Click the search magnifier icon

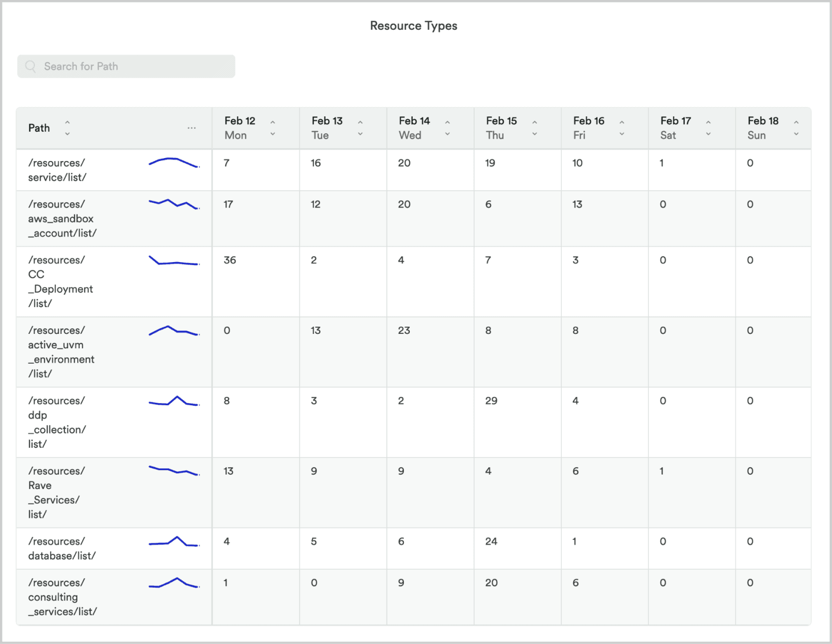(30, 66)
